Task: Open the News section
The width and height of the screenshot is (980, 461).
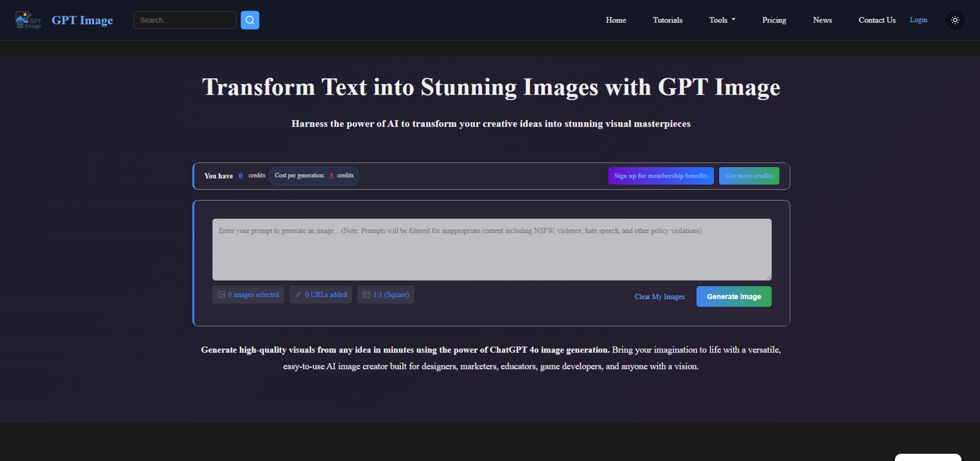Action: pos(822,20)
